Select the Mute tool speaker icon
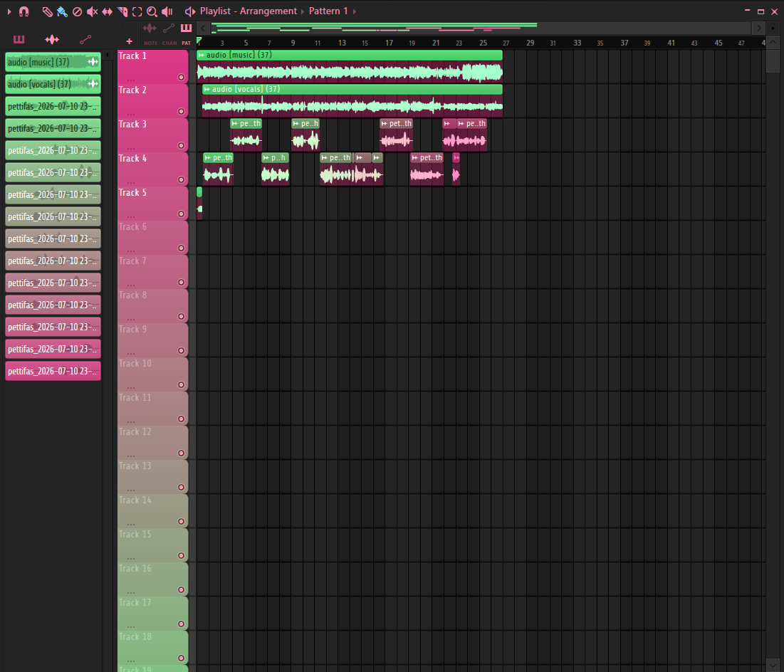This screenshot has height=672, width=784. [92, 11]
